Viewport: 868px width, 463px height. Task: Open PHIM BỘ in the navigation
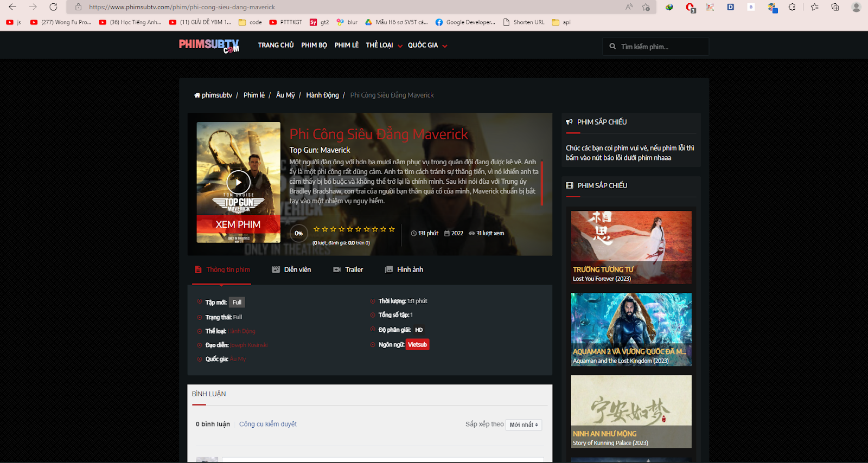(x=314, y=46)
